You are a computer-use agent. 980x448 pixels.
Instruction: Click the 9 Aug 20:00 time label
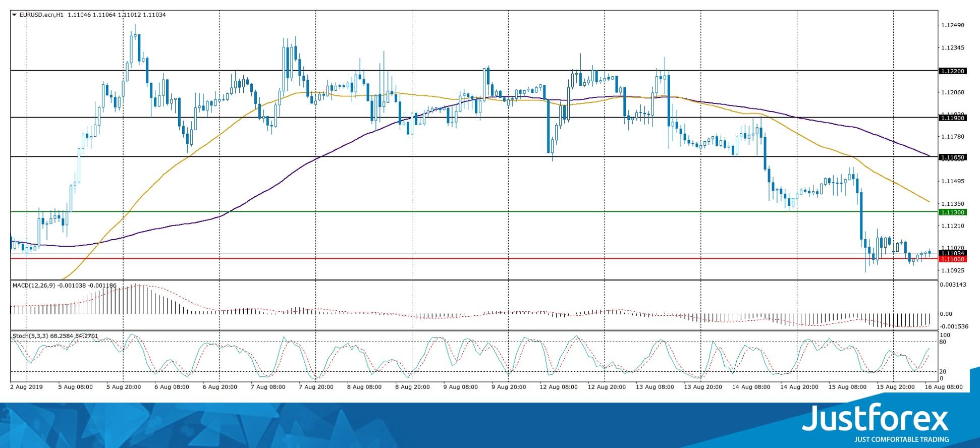[x=509, y=387]
